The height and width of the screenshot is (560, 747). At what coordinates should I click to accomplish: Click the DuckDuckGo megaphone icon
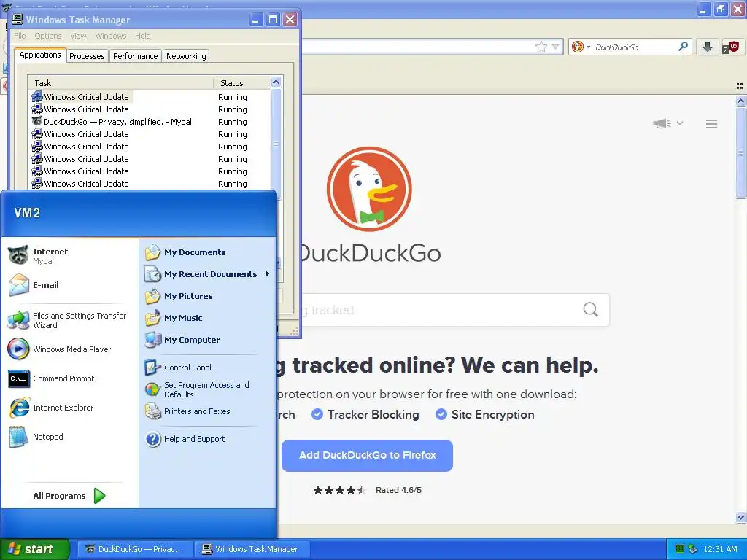[x=662, y=124]
